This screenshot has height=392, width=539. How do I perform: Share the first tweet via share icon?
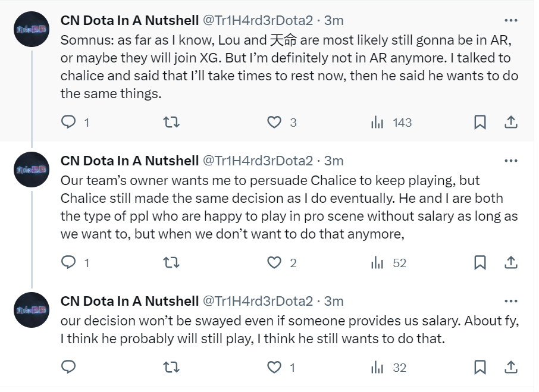click(x=511, y=123)
